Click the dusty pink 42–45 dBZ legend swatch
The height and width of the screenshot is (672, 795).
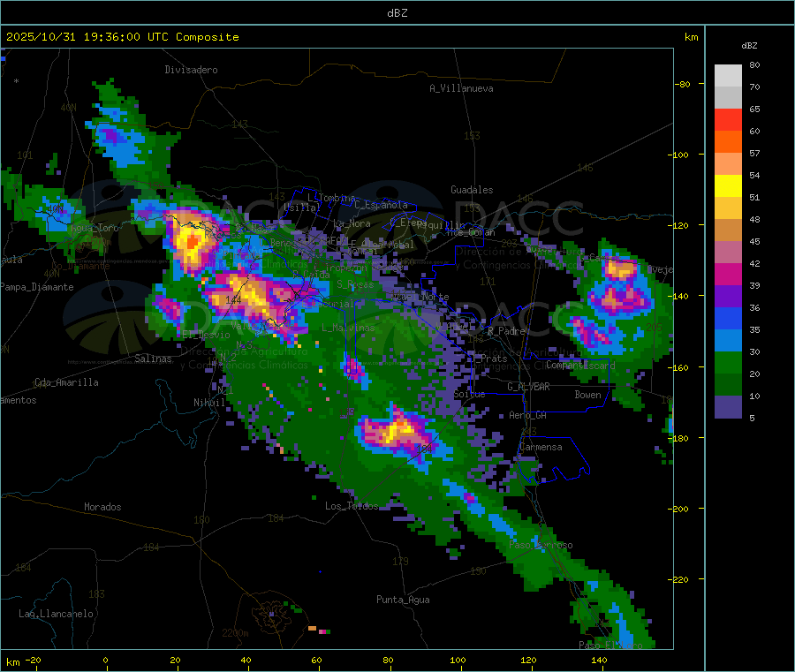[728, 253]
